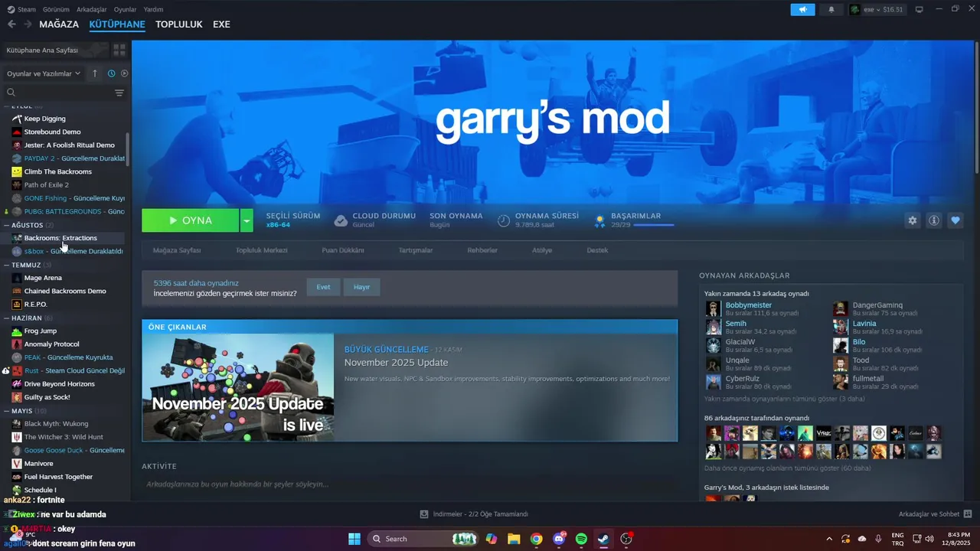Open Discord from the taskbar
Screen dimensions: 980x551
click(559, 539)
